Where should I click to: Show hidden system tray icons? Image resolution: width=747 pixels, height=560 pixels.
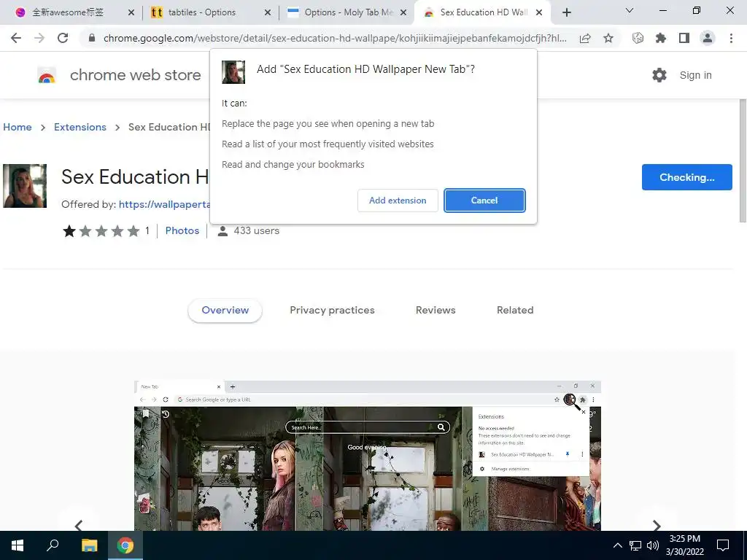pos(617,545)
